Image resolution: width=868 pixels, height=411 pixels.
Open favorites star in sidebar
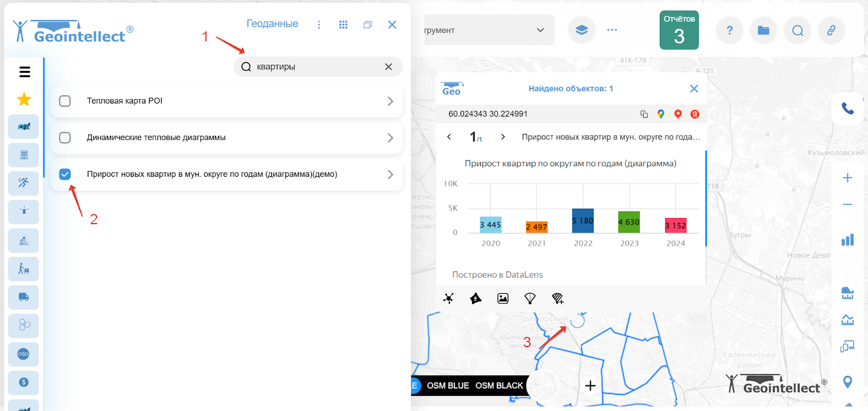coord(24,99)
